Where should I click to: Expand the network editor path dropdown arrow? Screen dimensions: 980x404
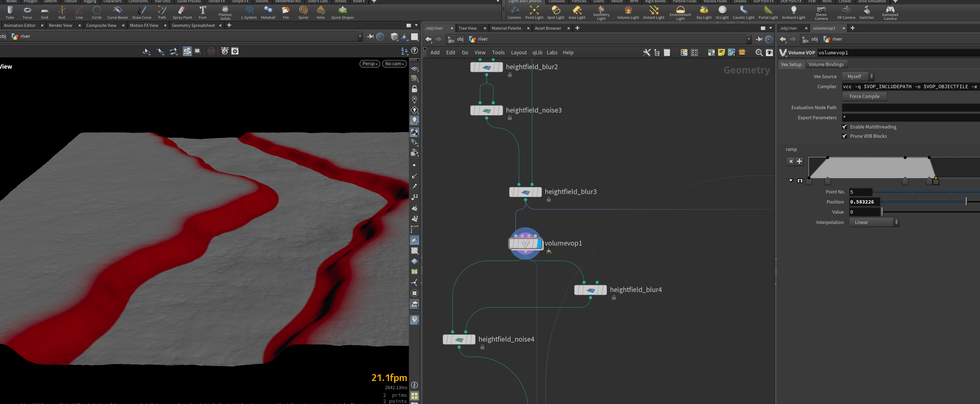pyautogui.click(x=748, y=39)
